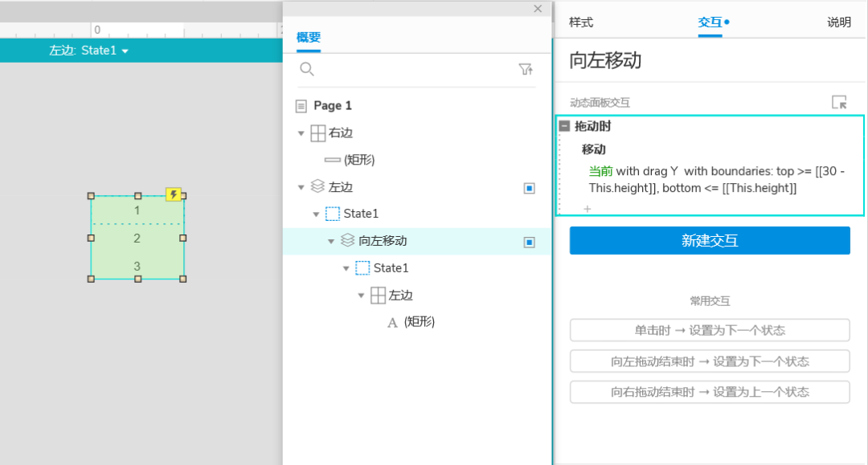Collapse the nested State1 arrow under 向左移动
Viewport: 868px width, 465px height.
tap(346, 269)
